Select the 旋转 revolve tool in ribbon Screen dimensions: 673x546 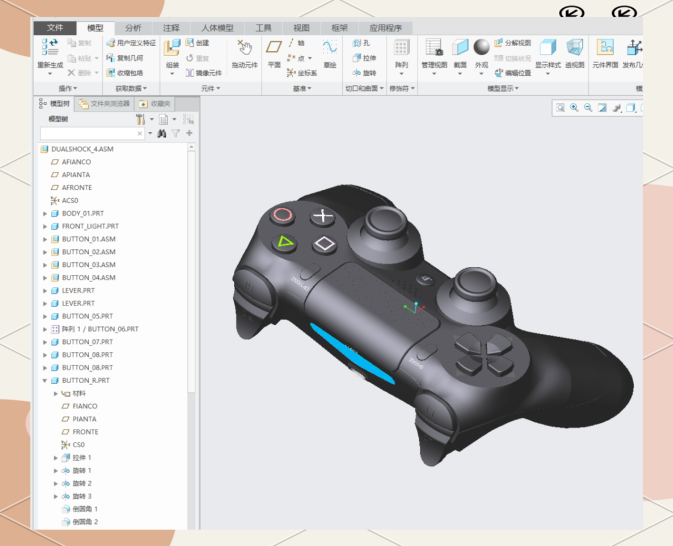tap(364, 73)
